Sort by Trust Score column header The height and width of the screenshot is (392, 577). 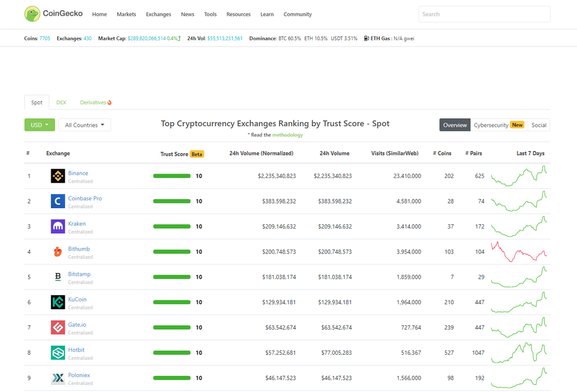pyautogui.click(x=174, y=154)
